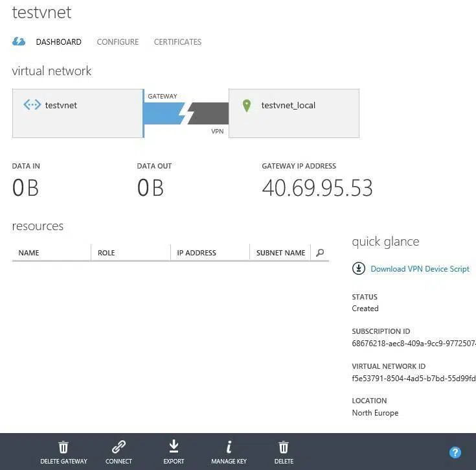Click the Connect chain-link icon
This screenshot has width=476, height=470.
pyautogui.click(x=119, y=447)
